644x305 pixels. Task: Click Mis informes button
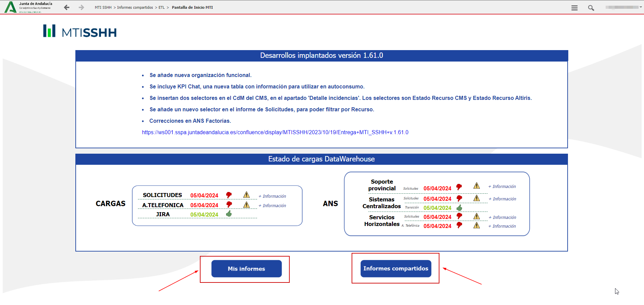247,269
